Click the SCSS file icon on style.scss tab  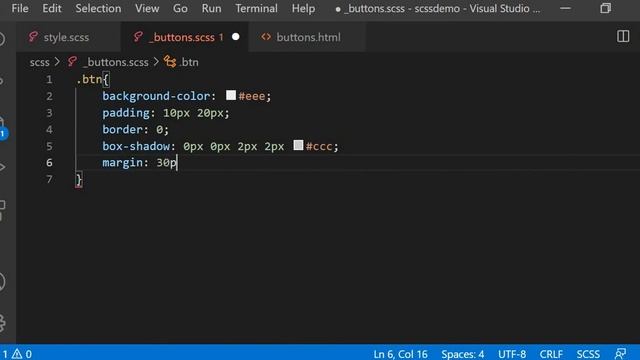33,37
